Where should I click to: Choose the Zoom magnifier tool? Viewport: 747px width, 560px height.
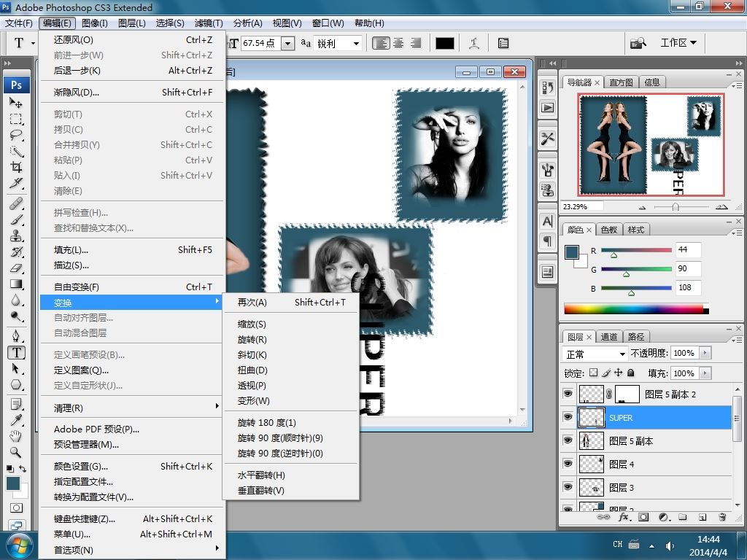pos(16,452)
